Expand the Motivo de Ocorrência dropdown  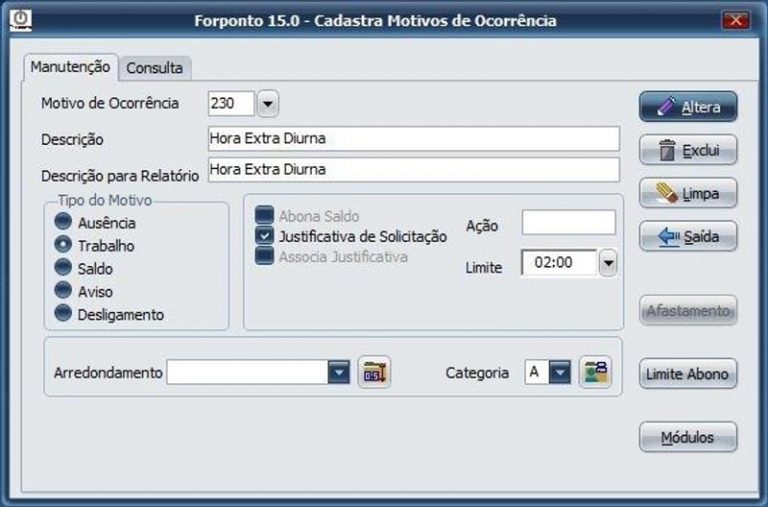pos(268,103)
